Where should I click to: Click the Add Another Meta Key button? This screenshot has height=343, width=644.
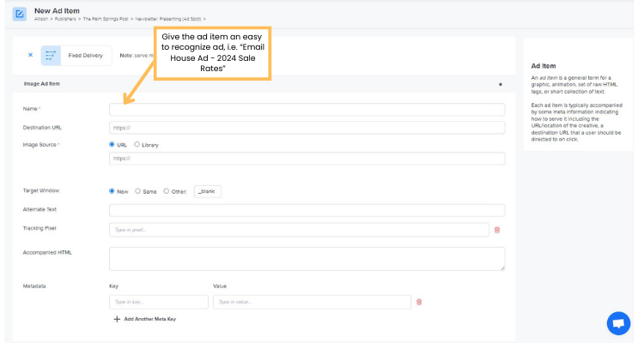[149, 319]
